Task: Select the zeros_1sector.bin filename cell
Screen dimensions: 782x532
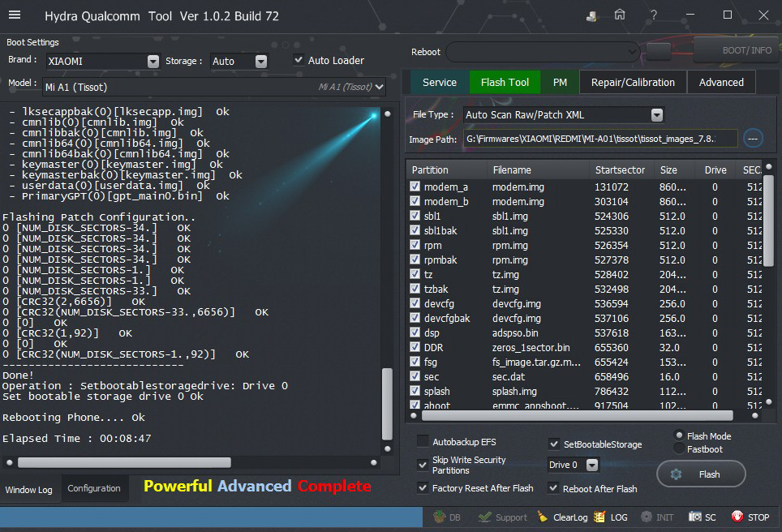Action: tap(531, 347)
